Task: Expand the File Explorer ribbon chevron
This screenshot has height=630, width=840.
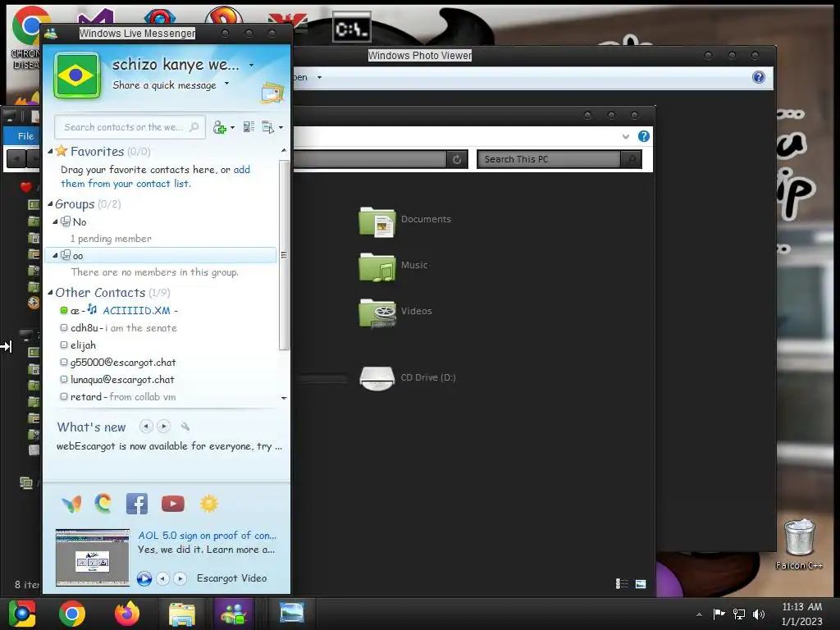Action: click(x=626, y=137)
